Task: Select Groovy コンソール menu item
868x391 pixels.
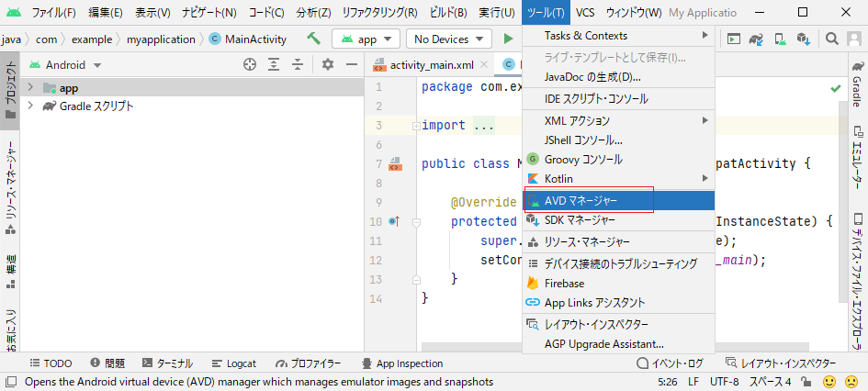Action: pos(618,160)
